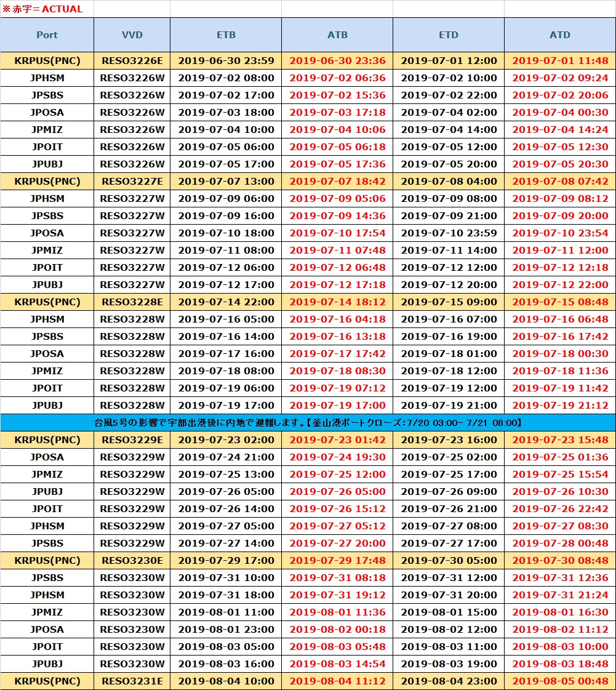616x690 pixels.
Task: Select ATB cell 2019-07-16 04:18
Action: [337, 319]
